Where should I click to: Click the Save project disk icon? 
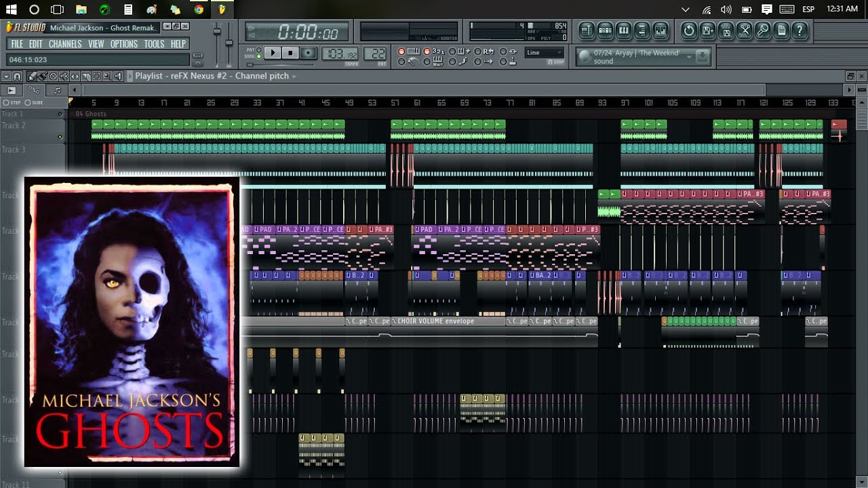pos(726,30)
